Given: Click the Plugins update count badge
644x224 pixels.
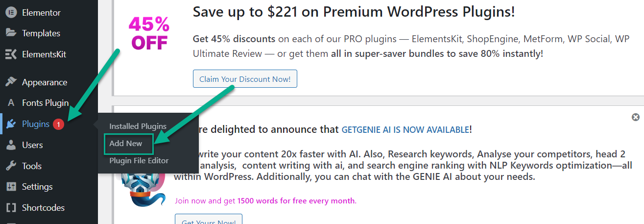Looking at the screenshot, I should click(58, 124).
